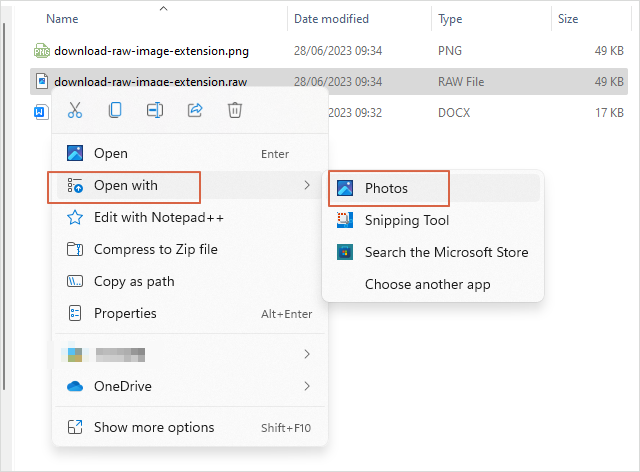Expand the blurred entry's submenu chevron
Image resolution: width=640 pixels, height=472 pixels.
point(307,354)
